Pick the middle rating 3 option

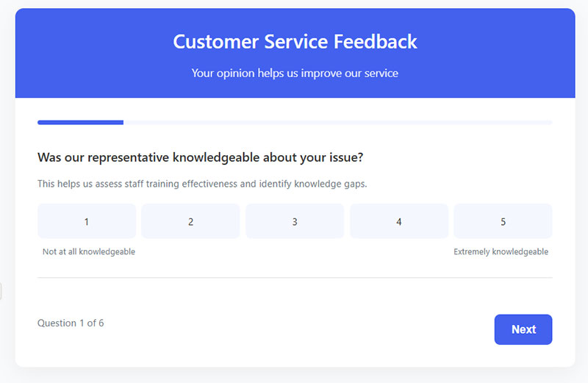(x=295, y=221)
